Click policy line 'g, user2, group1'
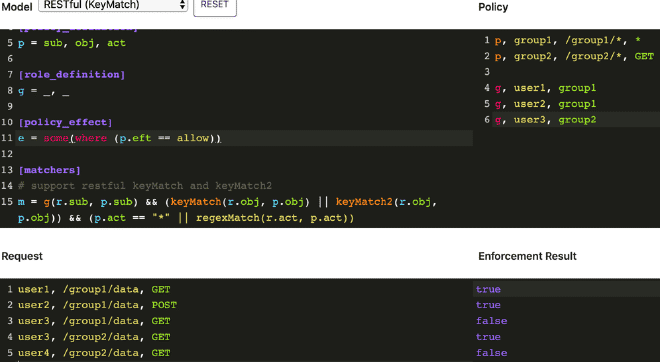The width and height of the screenshot is (660, 362). click(x=545, y=104)
